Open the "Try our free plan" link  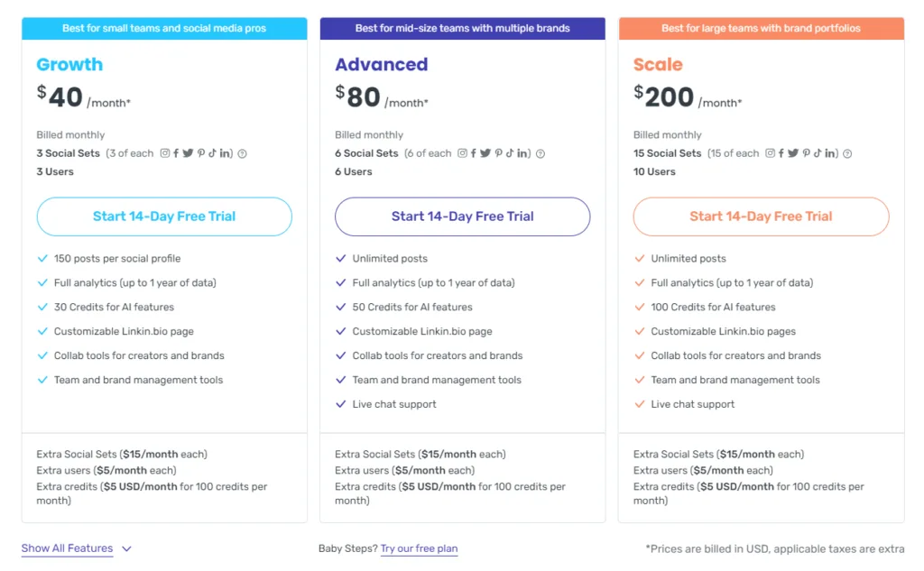tap(419, 548)
